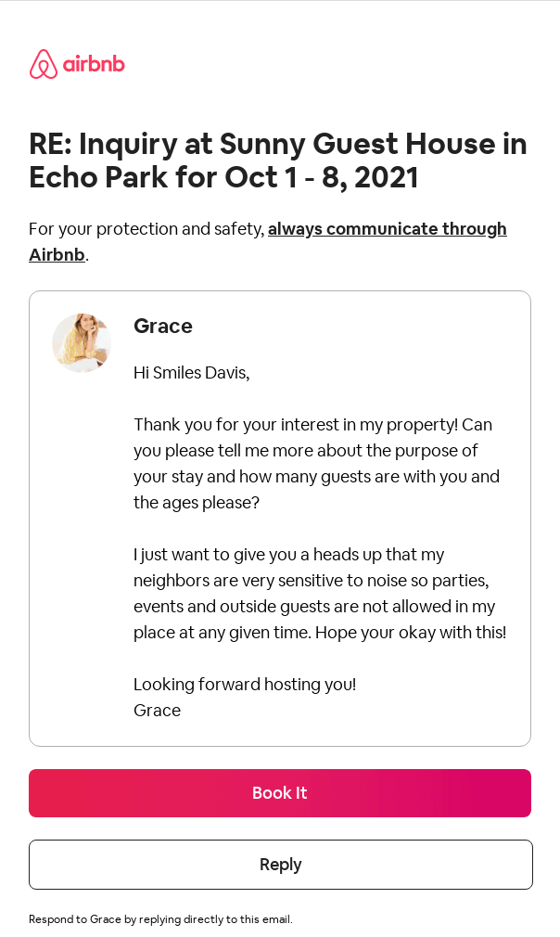
Task: Click inside the message card from Grace
Action: [x=280, y=518]
